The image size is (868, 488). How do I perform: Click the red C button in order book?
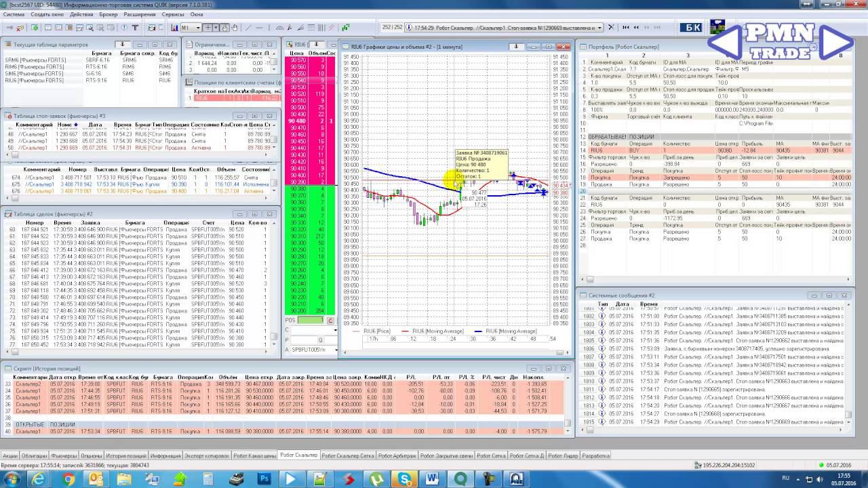coord(330,321)
